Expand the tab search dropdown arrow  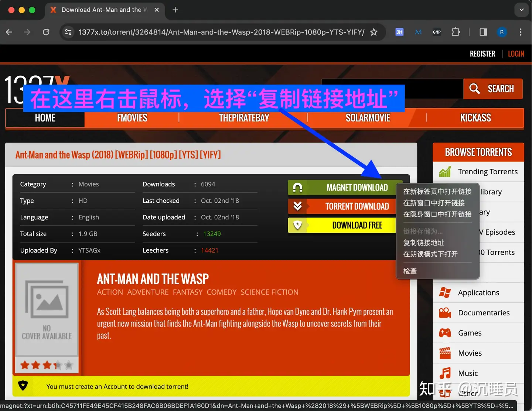521,10
